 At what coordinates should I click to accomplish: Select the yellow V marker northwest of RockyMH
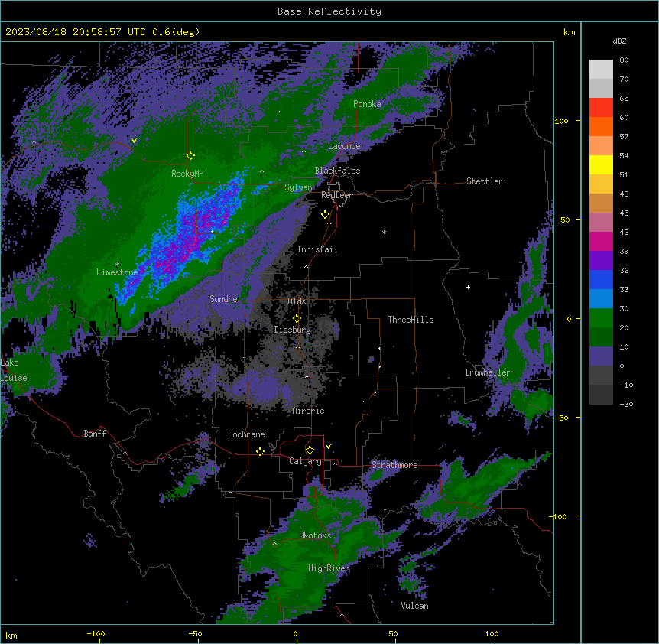[134, 141]
